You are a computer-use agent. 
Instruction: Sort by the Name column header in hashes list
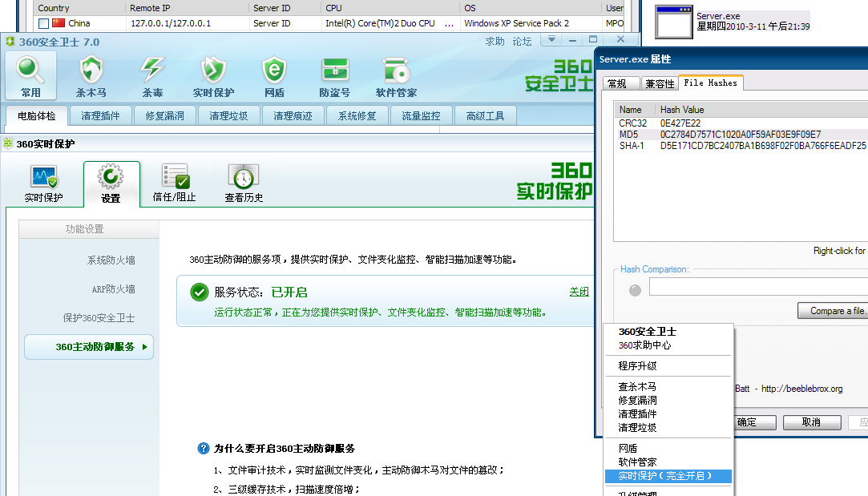635,110
